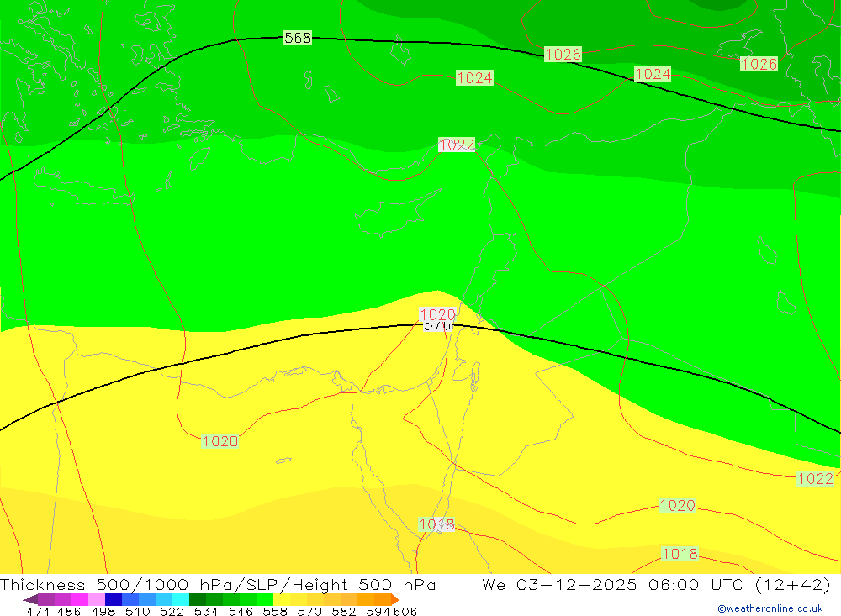Screen dimensions: 841x616
Task: Click the 486 legend value
Action: 69,611
